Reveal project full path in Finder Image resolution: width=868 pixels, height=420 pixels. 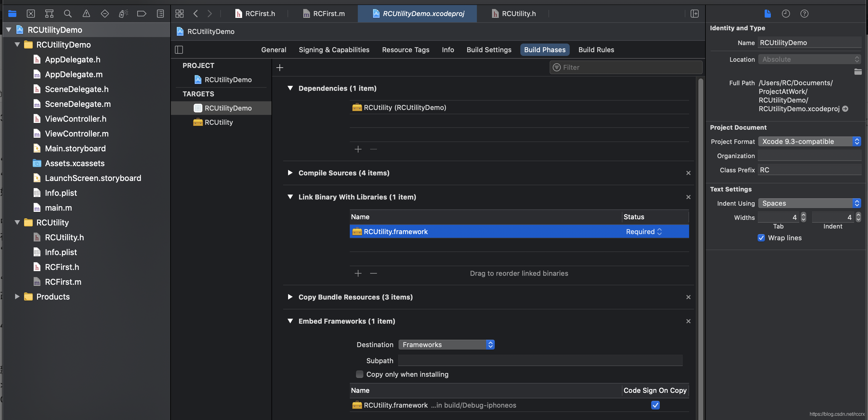845,109
